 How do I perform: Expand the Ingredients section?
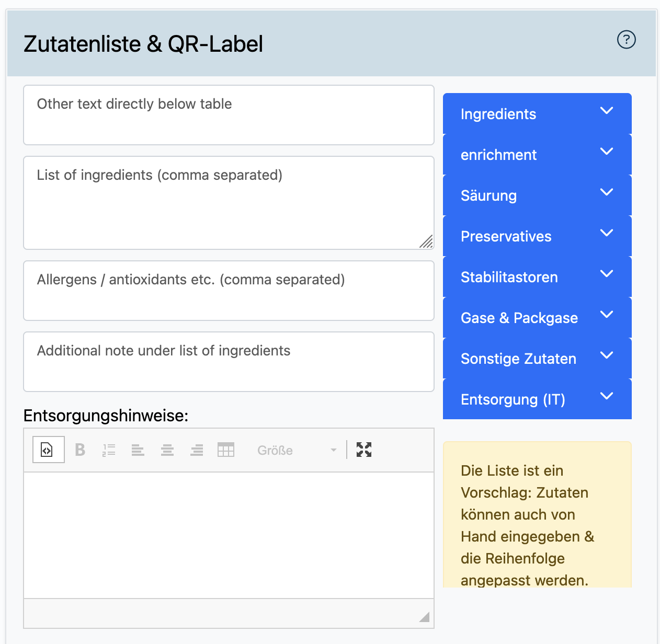537,114
